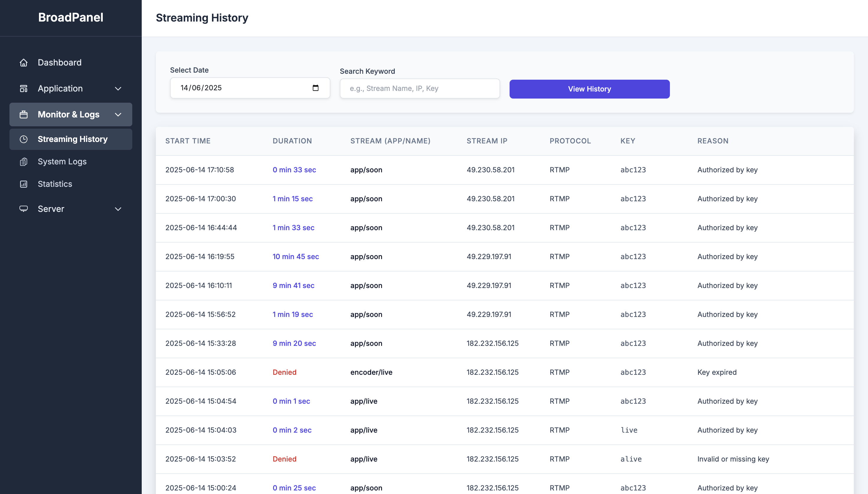Screen dimensions: 868x494
Task: Click the Statistics chart icon
Action: tap(23, 184)
